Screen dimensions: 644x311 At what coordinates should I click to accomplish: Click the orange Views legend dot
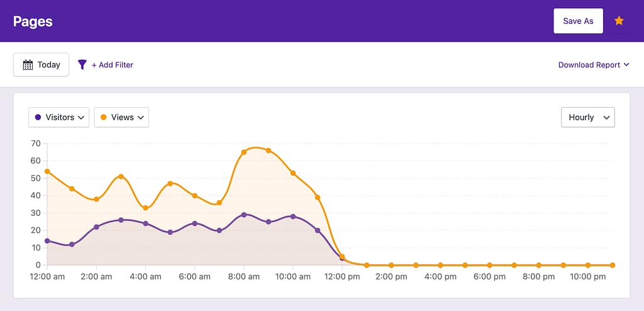tap(104, 117)
